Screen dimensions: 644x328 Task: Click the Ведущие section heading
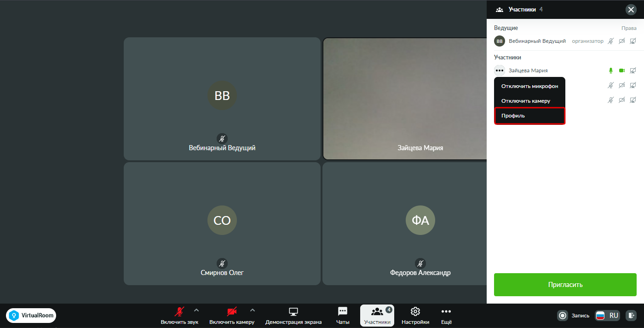[506, 28]
